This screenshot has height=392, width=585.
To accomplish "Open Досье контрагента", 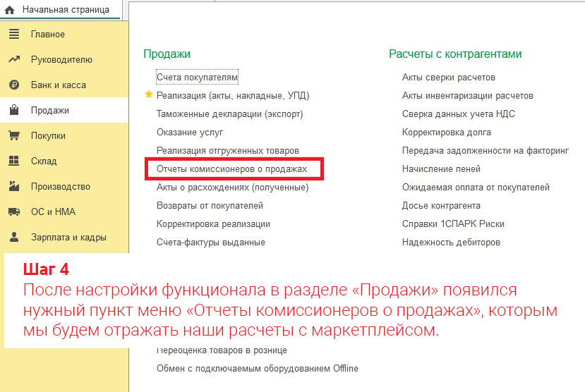I will [441, 206].
